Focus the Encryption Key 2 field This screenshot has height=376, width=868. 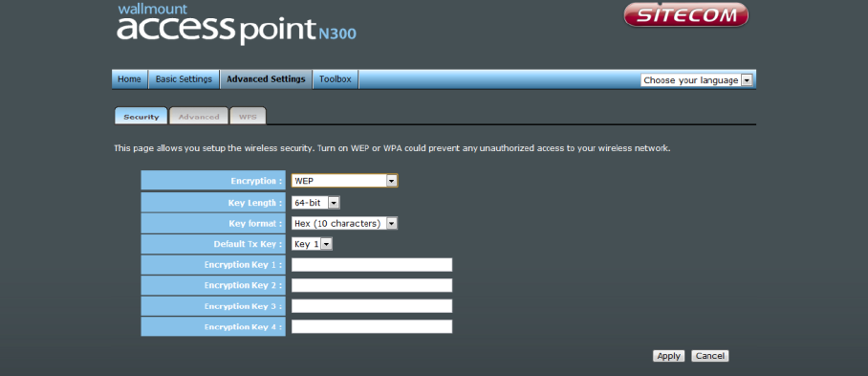pos(372,285)
